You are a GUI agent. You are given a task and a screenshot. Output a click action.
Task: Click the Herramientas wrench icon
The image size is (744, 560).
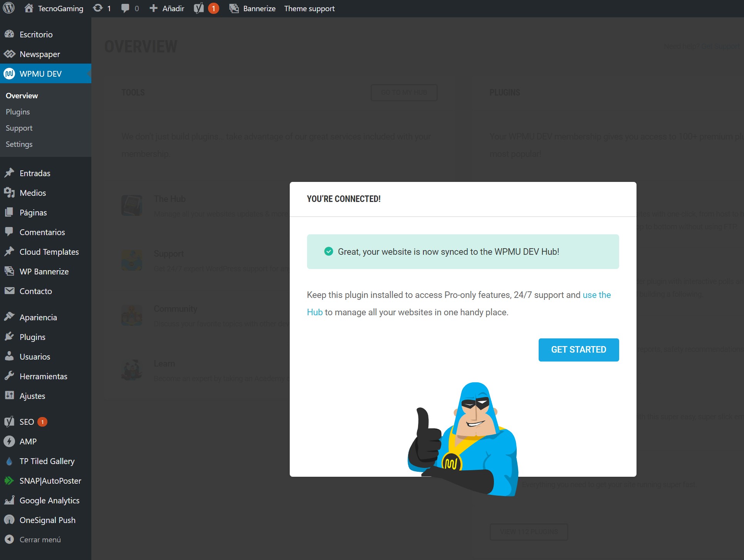click(x=9, y=376)
